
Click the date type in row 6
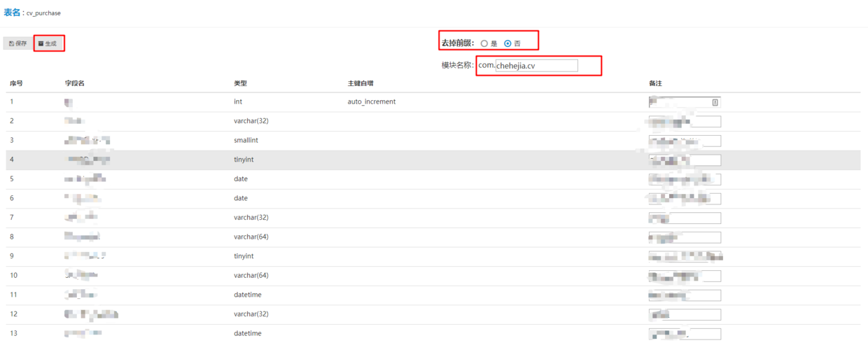point(241,198)
